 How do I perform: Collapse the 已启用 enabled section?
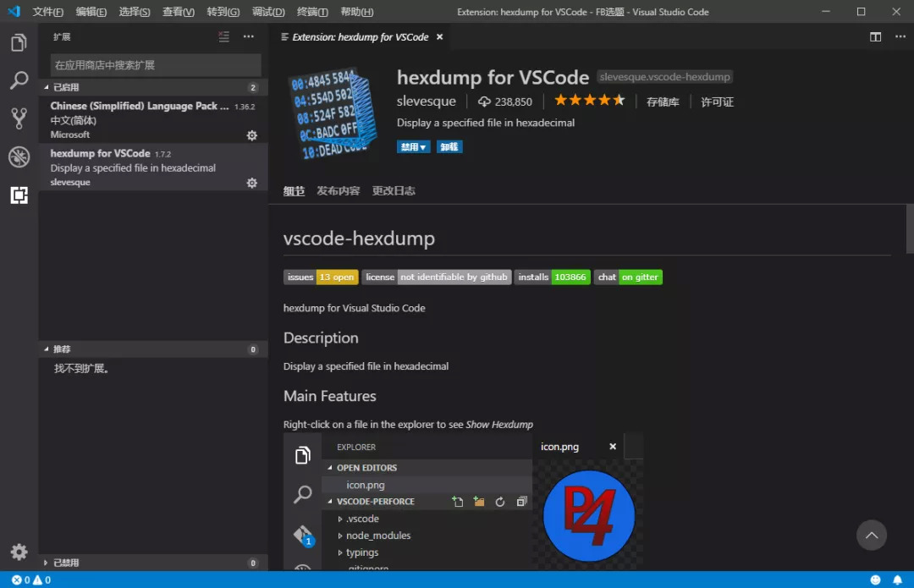[x=152, y=87]
